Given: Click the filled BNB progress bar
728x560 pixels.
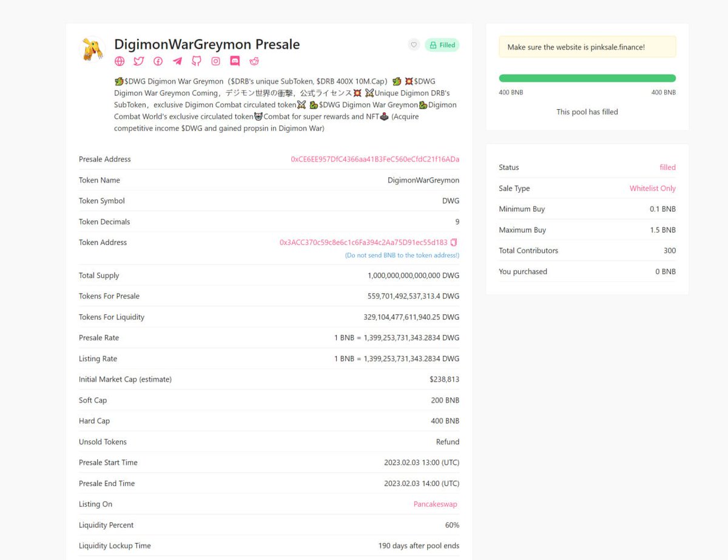Looking at the screenshot, I should pos(587,78).
